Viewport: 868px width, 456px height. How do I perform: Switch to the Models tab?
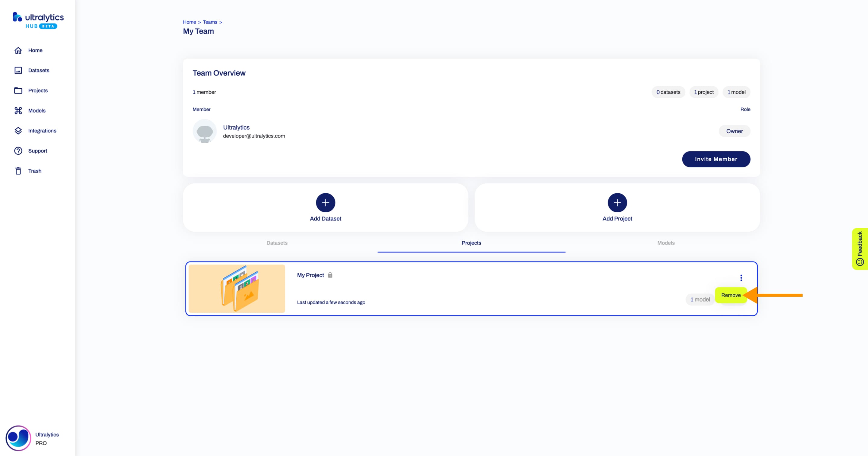(665, 242)
